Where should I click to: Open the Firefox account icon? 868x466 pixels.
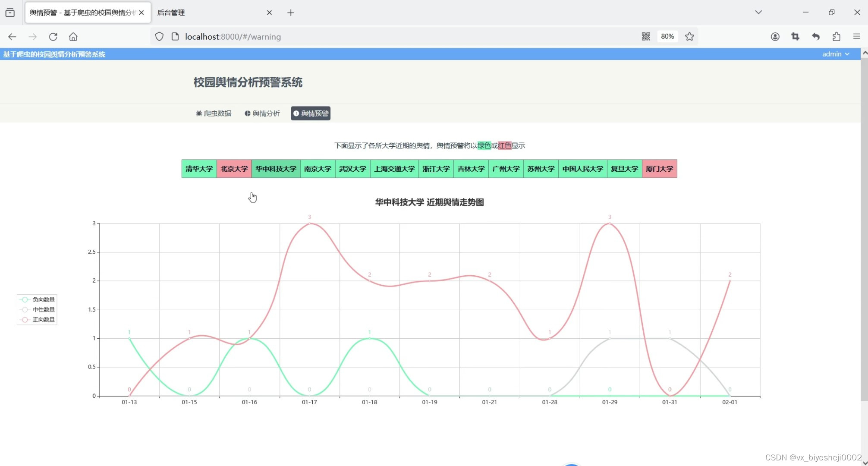pos(775,37)
